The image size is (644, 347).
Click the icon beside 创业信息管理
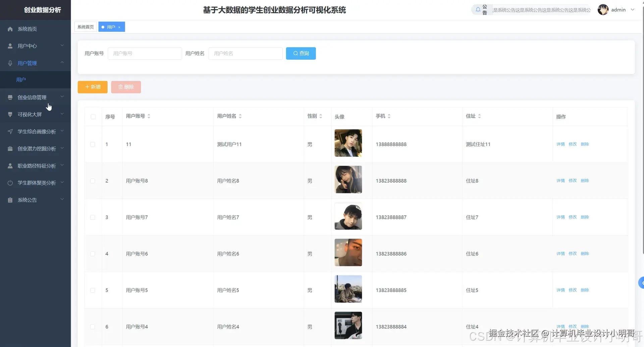(x=10, y=97)
